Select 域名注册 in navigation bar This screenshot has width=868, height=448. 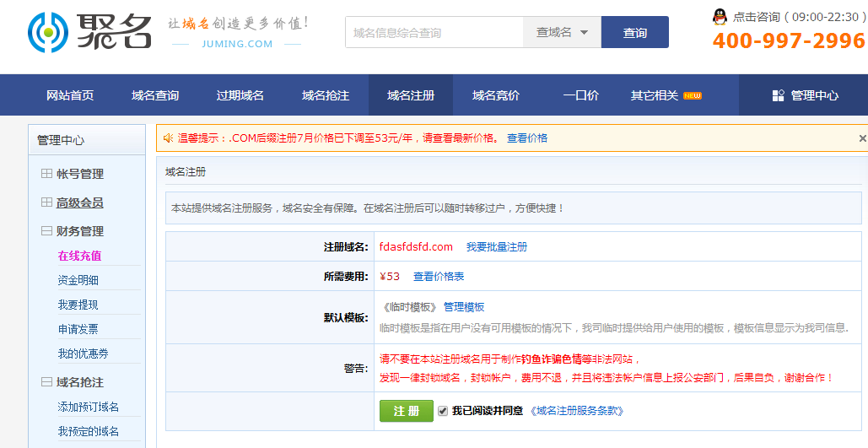(x=411, y=95)
